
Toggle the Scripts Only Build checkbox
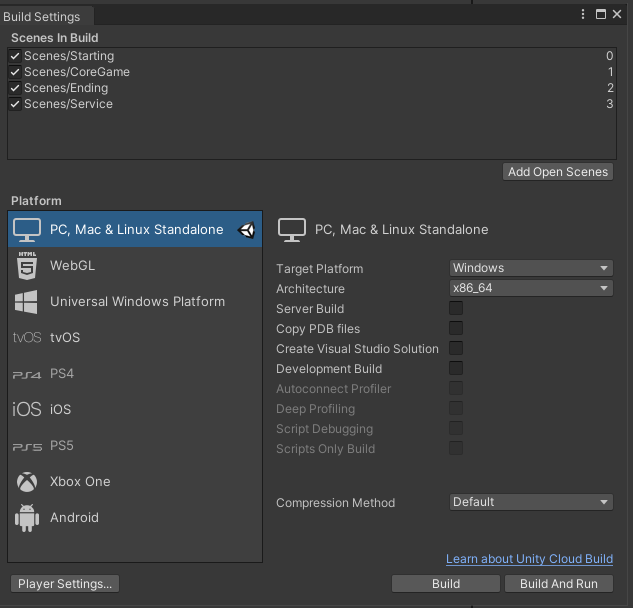(x=456, y=448)
